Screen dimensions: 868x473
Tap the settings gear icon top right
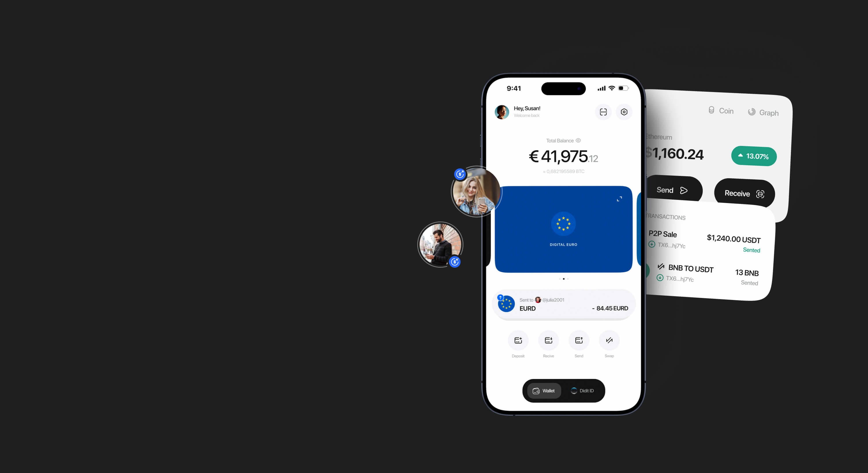(623, 111)
